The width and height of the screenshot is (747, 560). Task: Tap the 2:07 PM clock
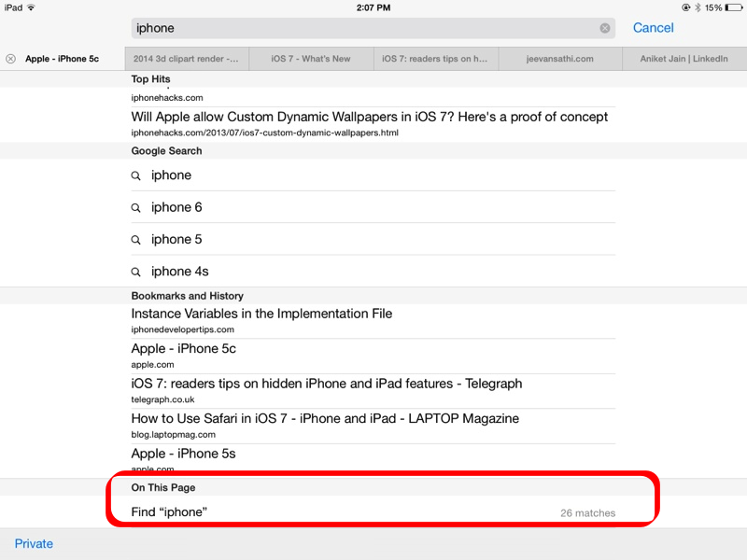coord(373,7)
